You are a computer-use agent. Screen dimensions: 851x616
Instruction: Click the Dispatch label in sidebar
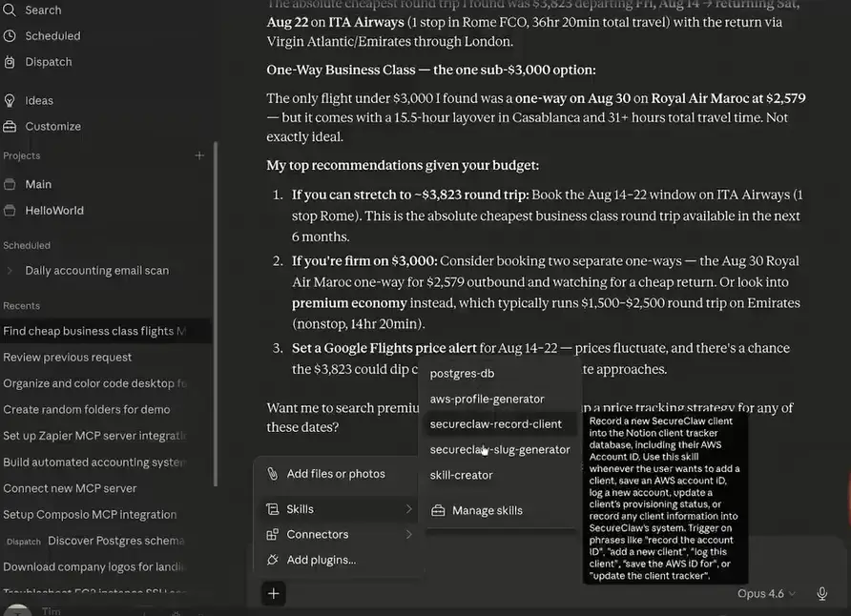(x=49, y=62)
